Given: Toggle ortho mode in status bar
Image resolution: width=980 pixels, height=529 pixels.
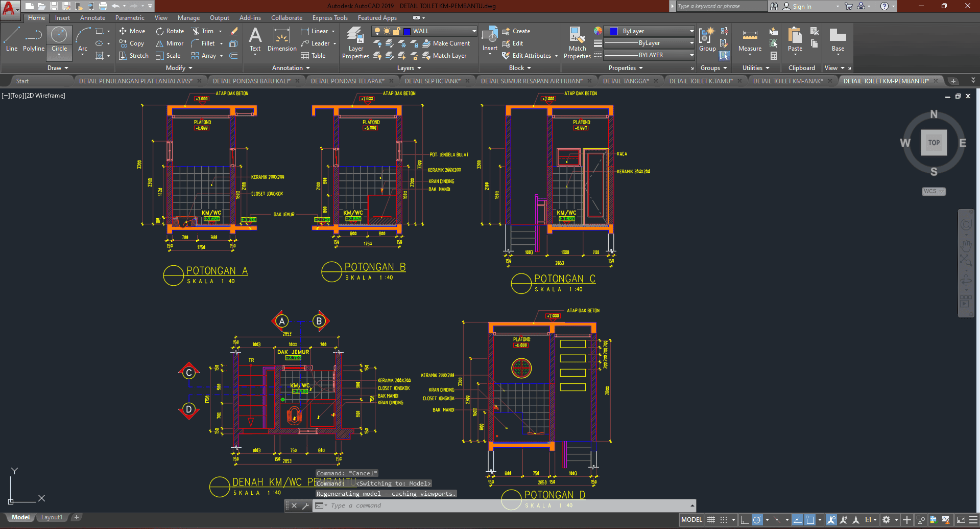Looking at the screenshot, I should tap(744, 520).
